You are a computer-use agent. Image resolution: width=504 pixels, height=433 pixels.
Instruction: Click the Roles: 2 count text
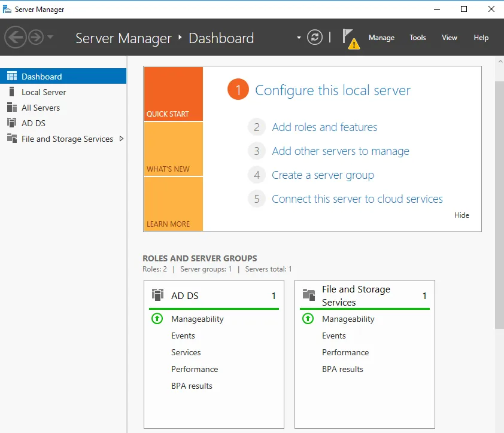pos(154,269)
